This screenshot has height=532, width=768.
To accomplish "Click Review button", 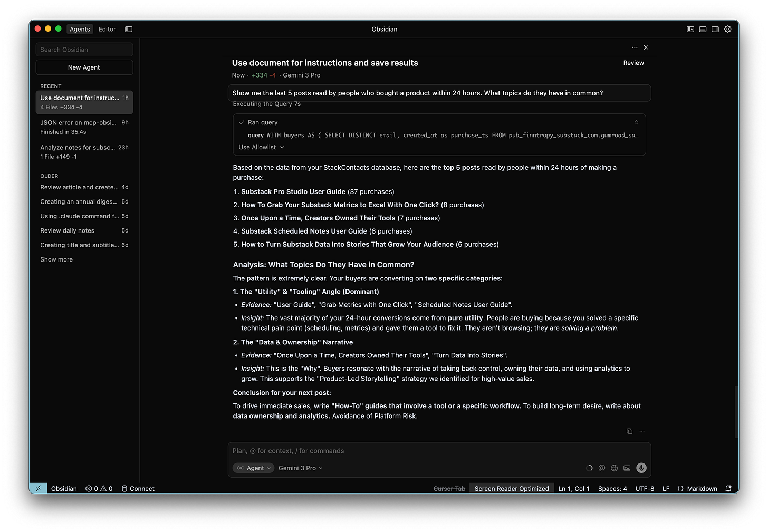I will [x=633, y=63].
